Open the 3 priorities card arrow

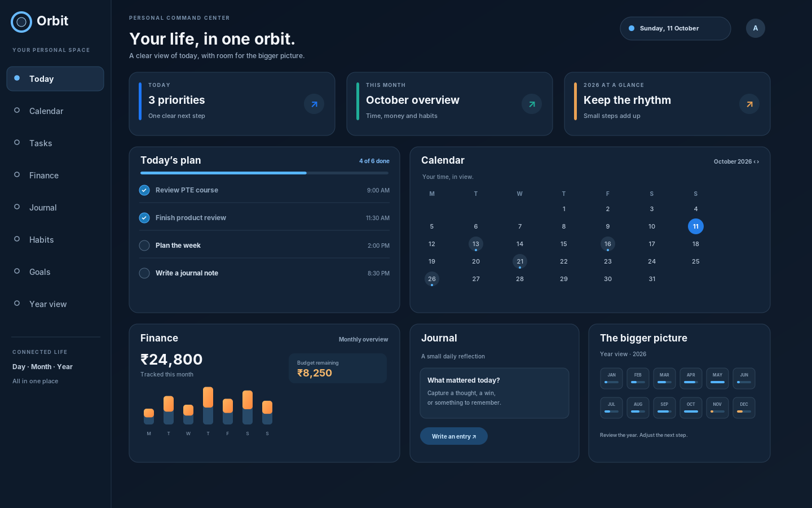tap(314, 104)
